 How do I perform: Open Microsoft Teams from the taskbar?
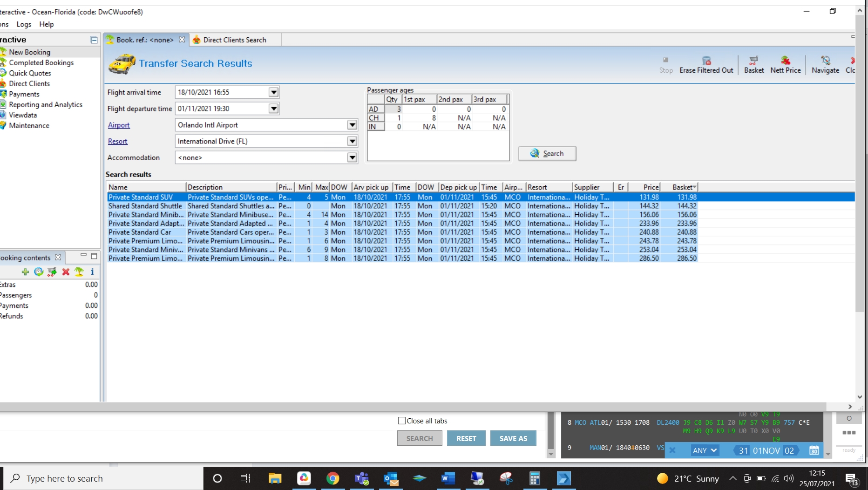click(x=361, y=478)
